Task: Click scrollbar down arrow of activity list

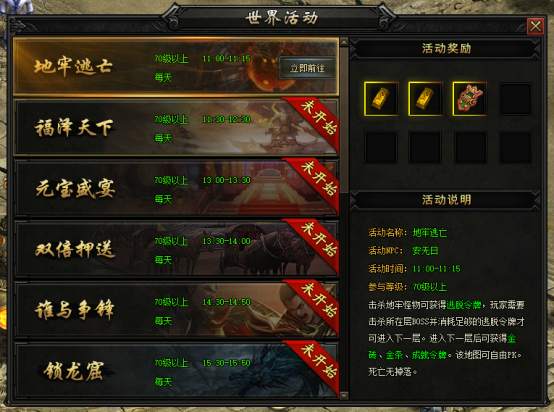Action: [x=344, y=395]
